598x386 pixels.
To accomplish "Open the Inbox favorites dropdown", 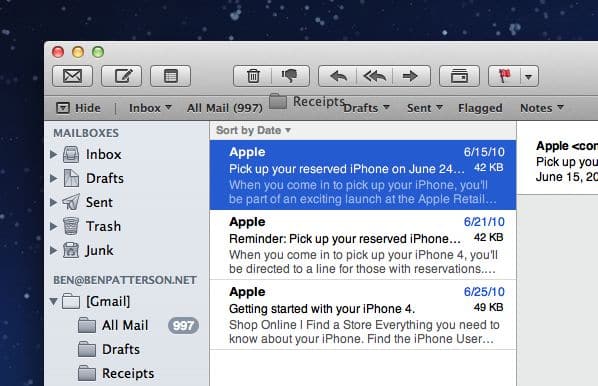I will click(x=150, y=108).
